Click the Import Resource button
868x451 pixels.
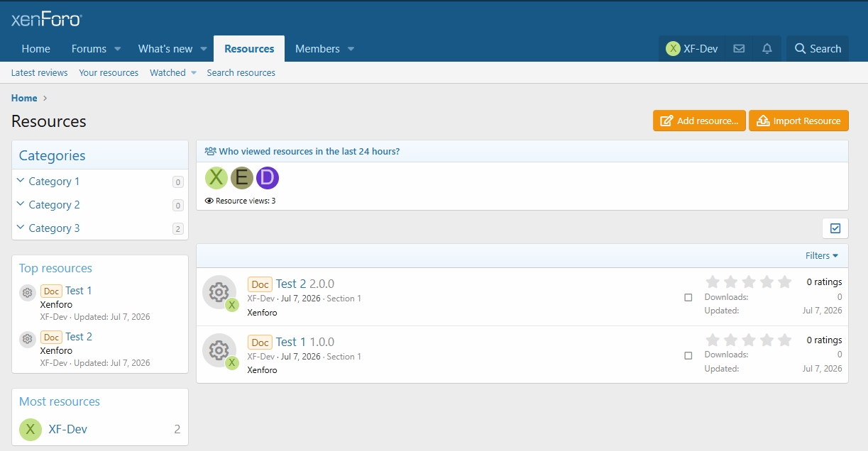coord(798,121)
